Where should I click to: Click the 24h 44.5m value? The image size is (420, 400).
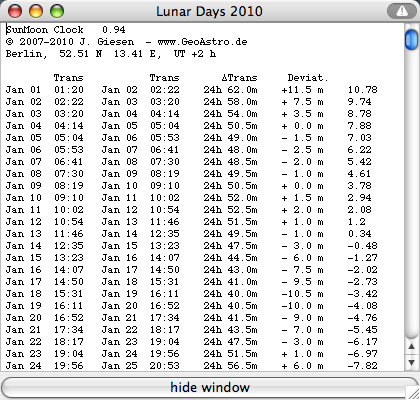[x=230, y=258]
